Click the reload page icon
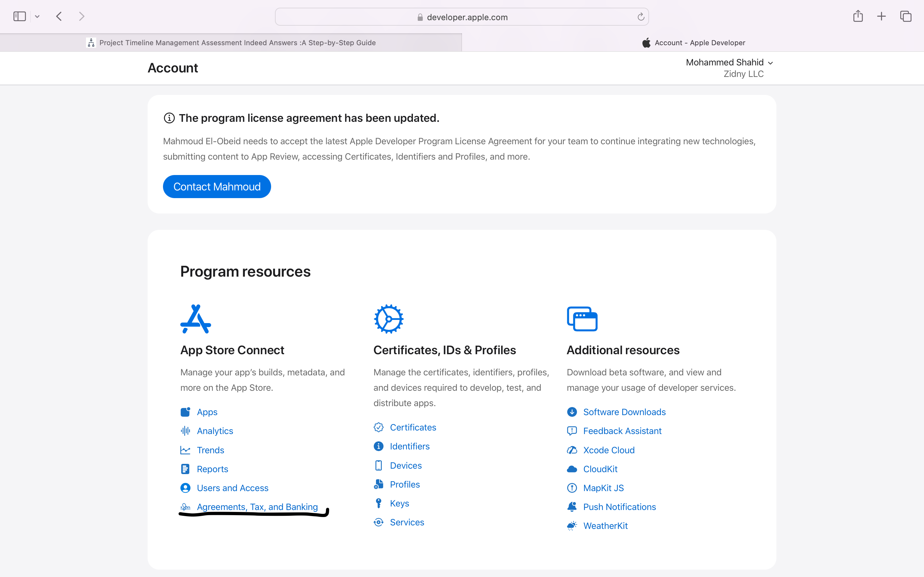The image size is (924, 577). 641,17
